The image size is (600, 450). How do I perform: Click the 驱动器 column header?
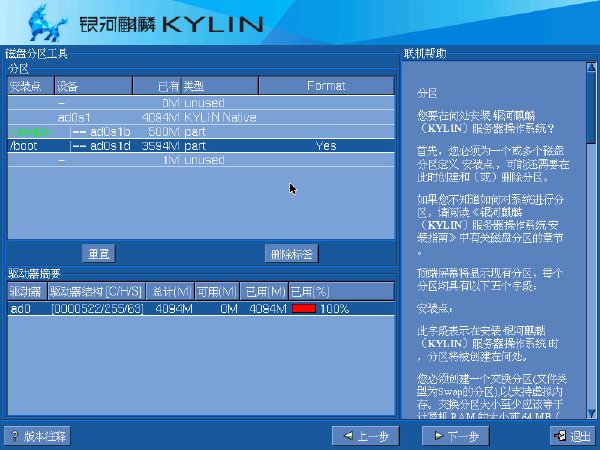click(27, 292)
